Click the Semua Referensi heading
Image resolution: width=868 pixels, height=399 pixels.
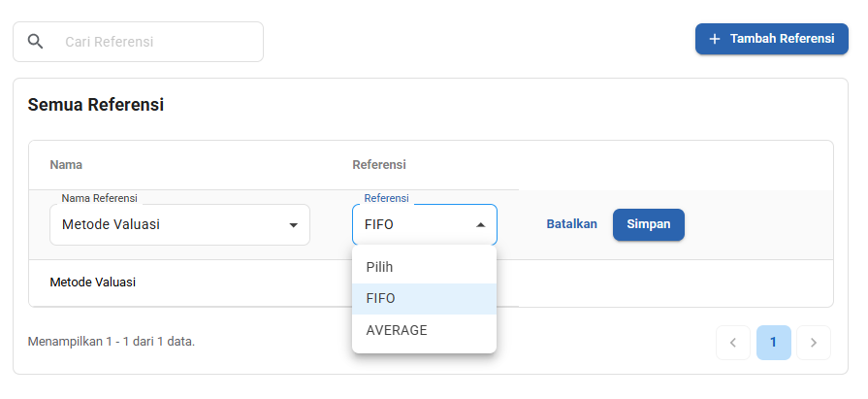coord(95,105)
